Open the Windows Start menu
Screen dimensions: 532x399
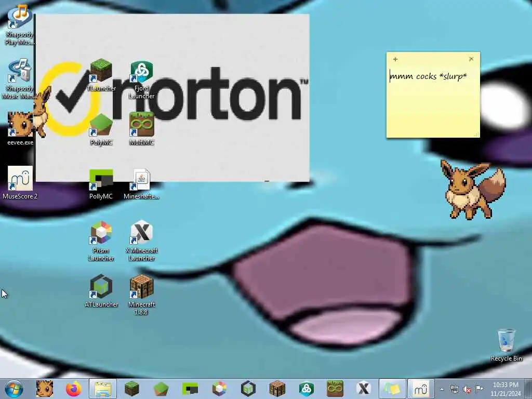tap(14, 389)
